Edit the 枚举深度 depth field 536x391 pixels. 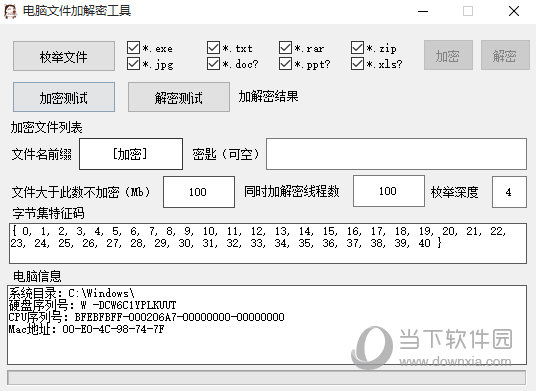point(509,192)
